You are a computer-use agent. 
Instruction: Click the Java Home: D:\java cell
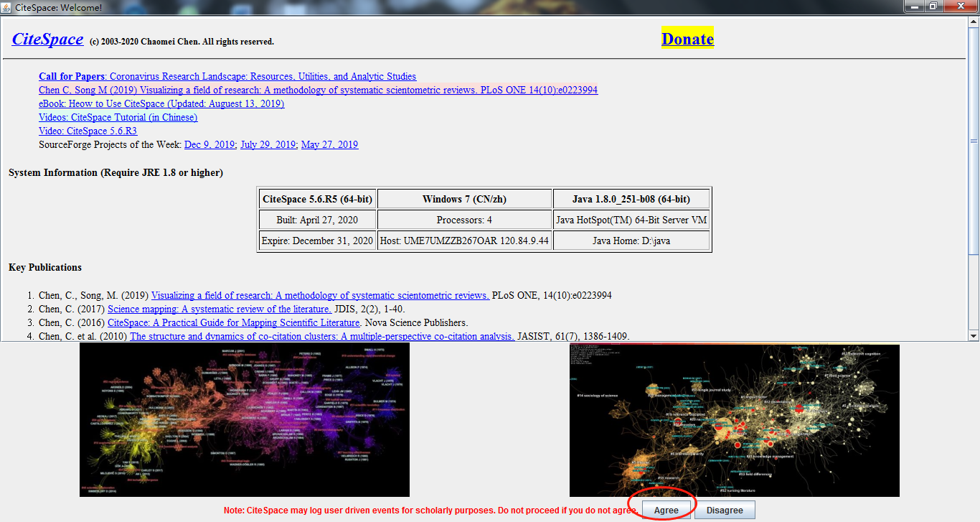[631, 241]
